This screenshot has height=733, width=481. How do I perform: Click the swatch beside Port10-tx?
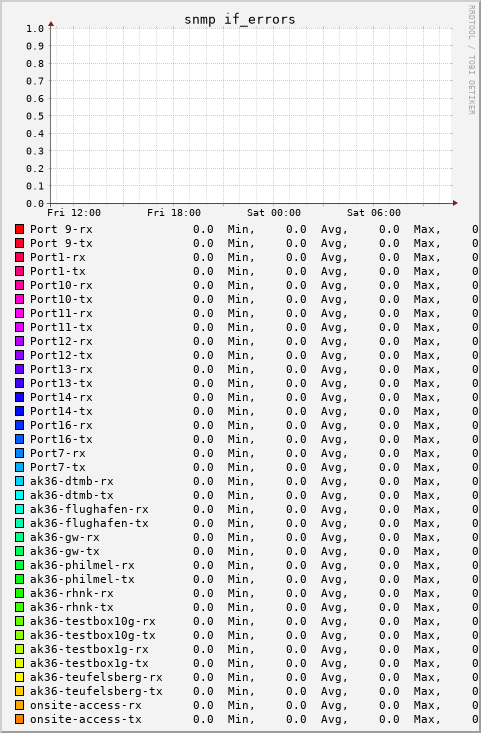click(x=19, y=299)
